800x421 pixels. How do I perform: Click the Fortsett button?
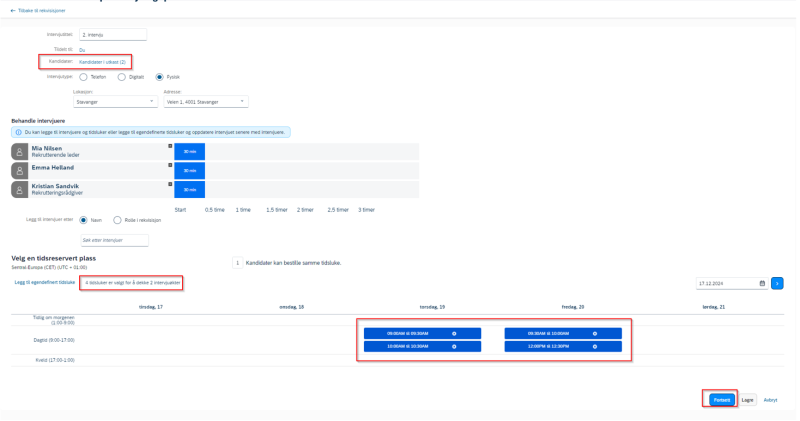[721, 400]
